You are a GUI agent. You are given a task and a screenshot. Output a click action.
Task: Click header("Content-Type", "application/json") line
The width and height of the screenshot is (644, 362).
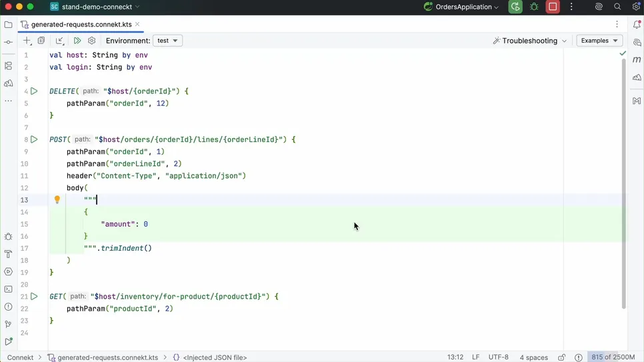(156, 176)
